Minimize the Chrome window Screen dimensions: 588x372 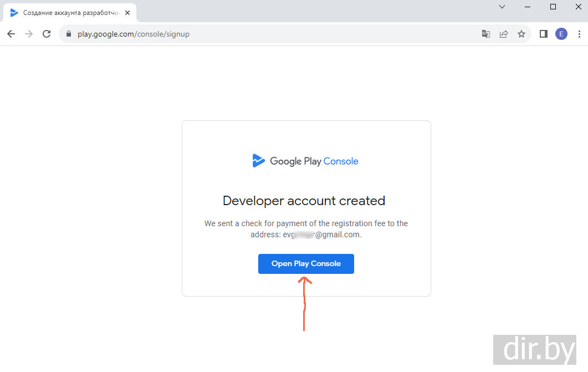(528, 7)
